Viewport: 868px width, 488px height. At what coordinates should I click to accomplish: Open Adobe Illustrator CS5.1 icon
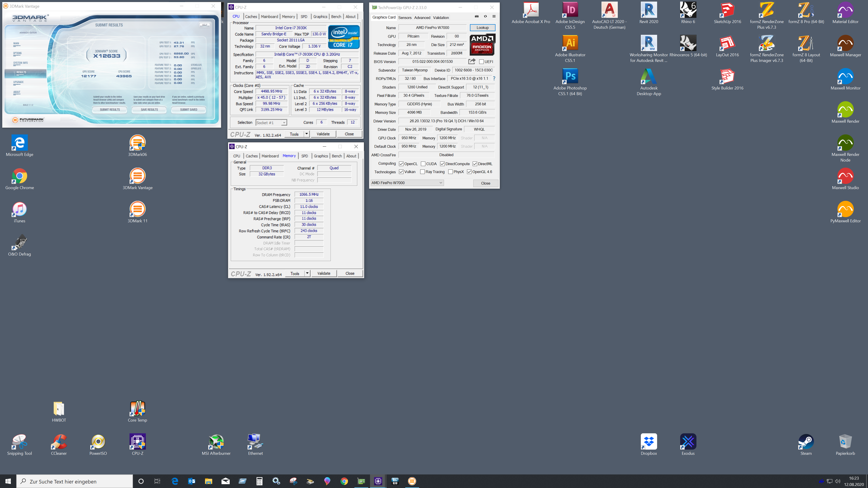pos(570,49)
